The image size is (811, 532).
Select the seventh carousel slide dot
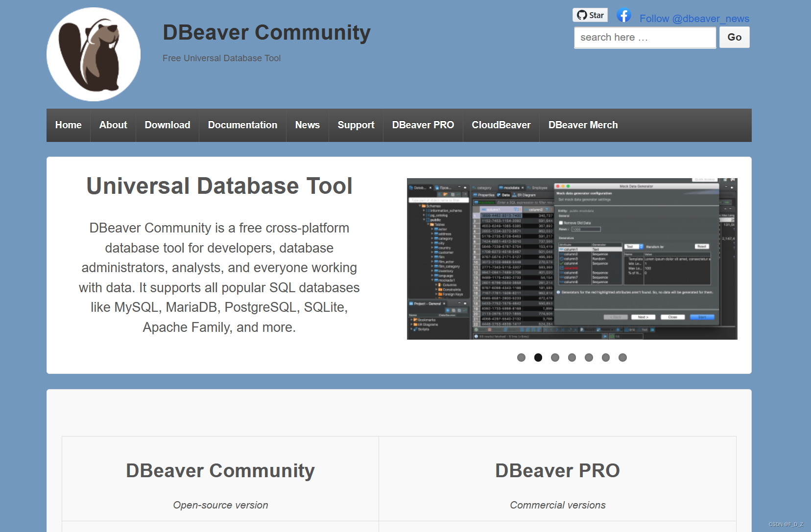click(x=622, y=358)
